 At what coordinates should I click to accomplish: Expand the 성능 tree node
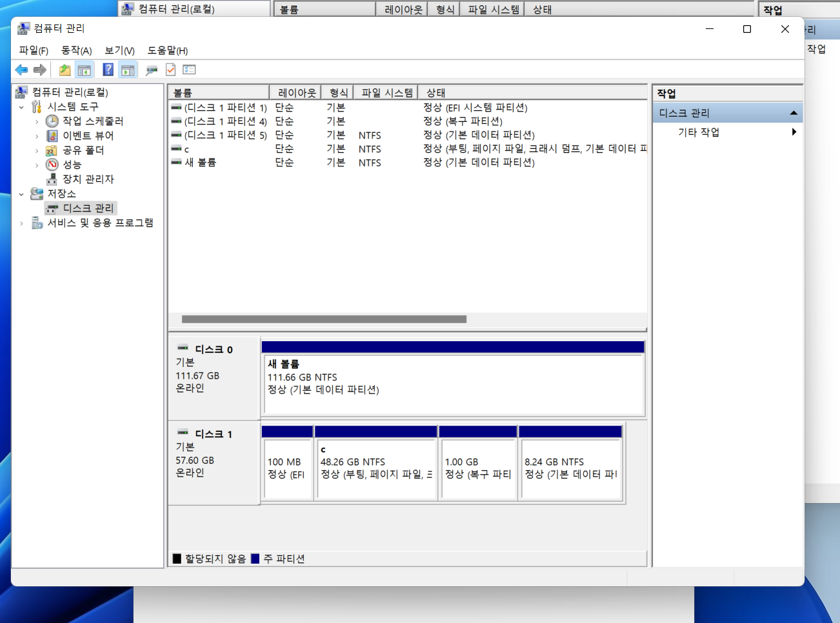click(37, 165)
